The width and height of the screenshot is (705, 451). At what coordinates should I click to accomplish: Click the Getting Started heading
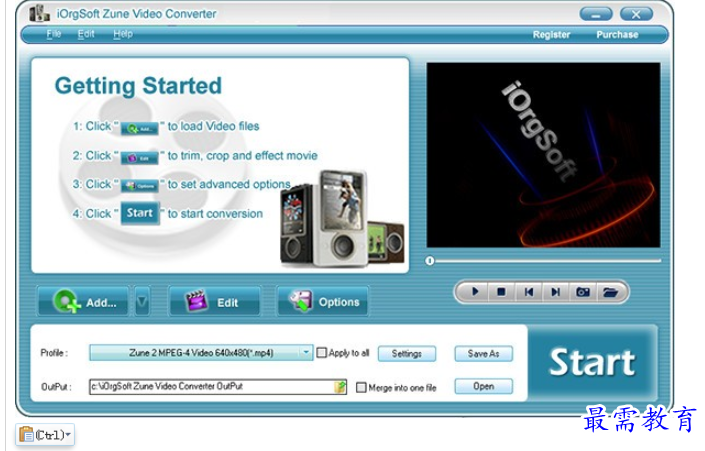tap(138, 86)
